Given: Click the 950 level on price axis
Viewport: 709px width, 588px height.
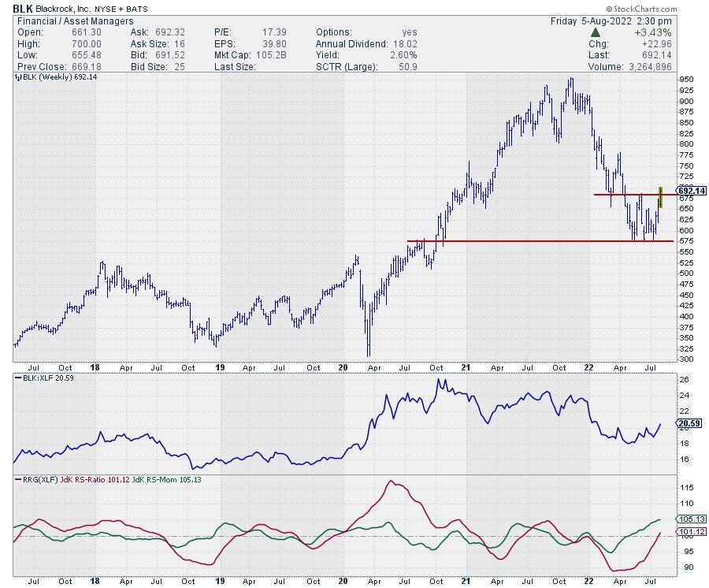Looking at the screenshot, I should (685, 80).
